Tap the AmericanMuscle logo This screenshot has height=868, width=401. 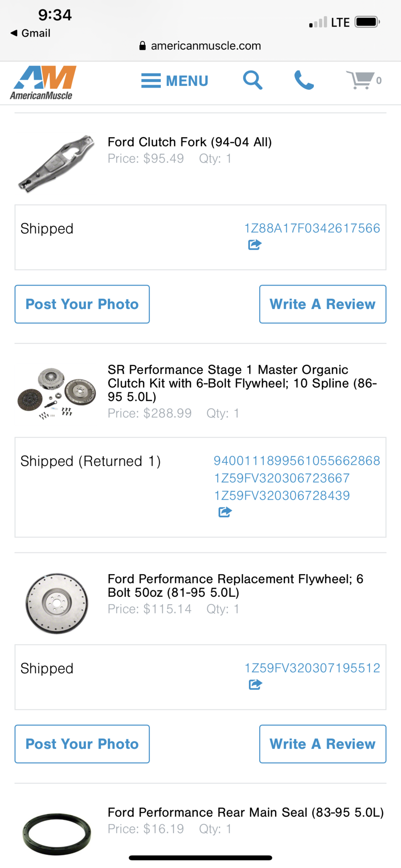click(x=43, y=83)
